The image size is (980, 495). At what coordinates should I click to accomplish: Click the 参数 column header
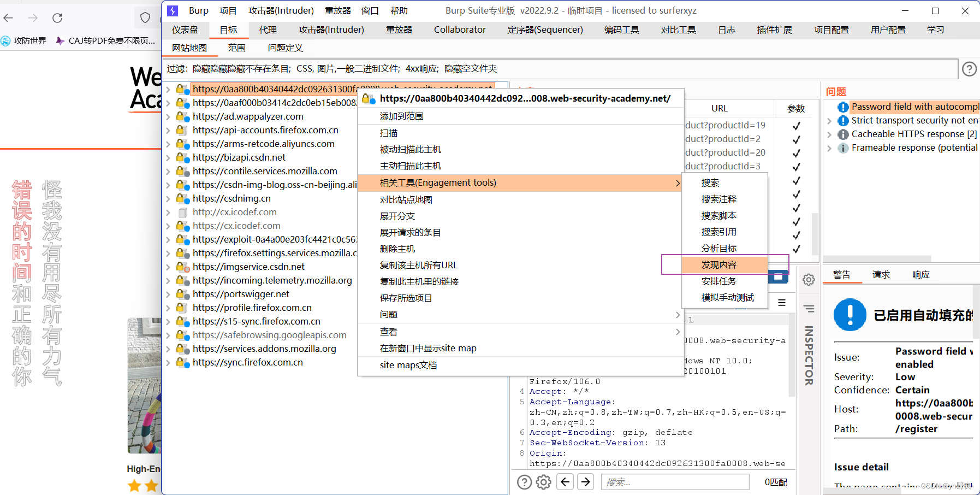click(x=796, y=108)
